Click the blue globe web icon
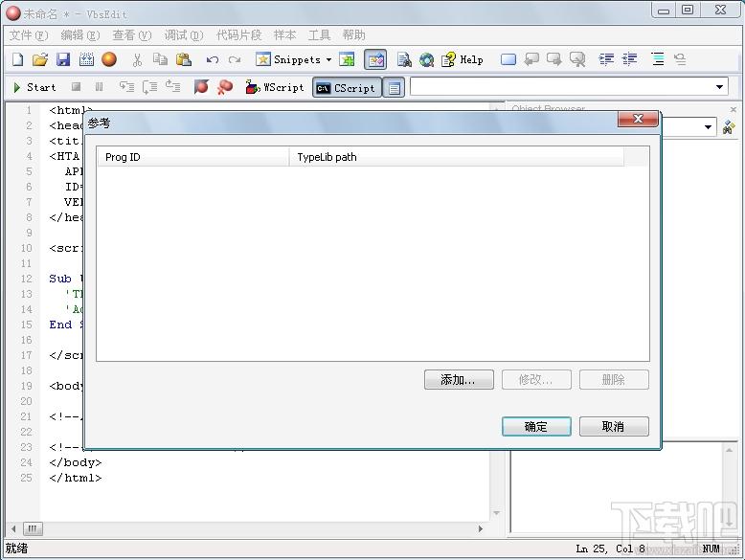The height and width of the screenshot is (560, 745). coord(427,59)
